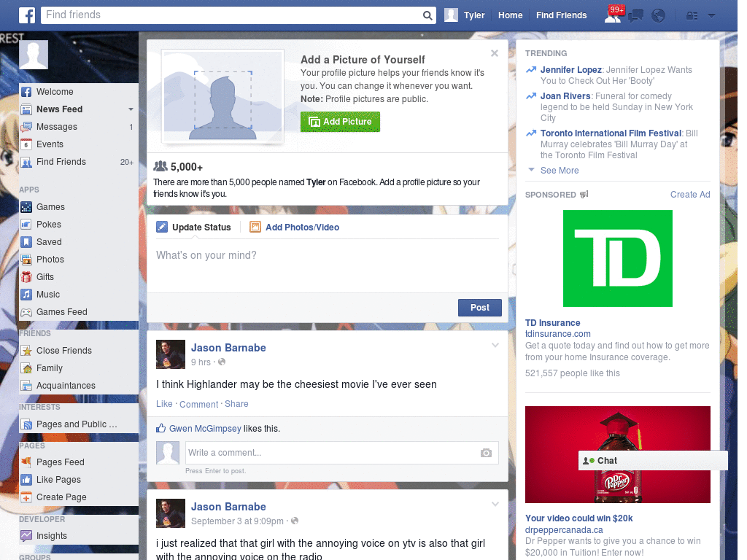Click Share on the Highlander post

(x=236, y=404)
